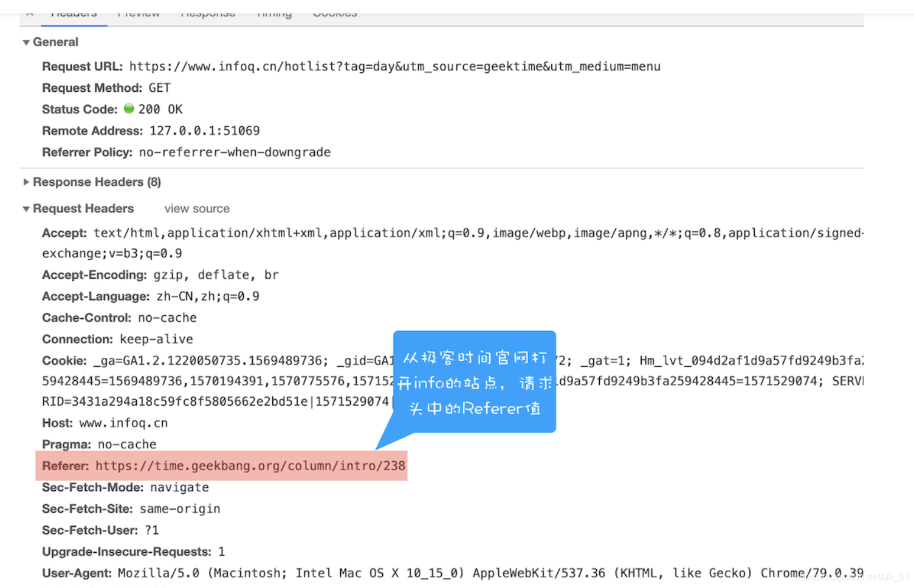This screenshot has width=914, height=588.
Task: Select Sec-Fetch-Site same-origin value
Action: pyautogui.click(x=180, y=509)
